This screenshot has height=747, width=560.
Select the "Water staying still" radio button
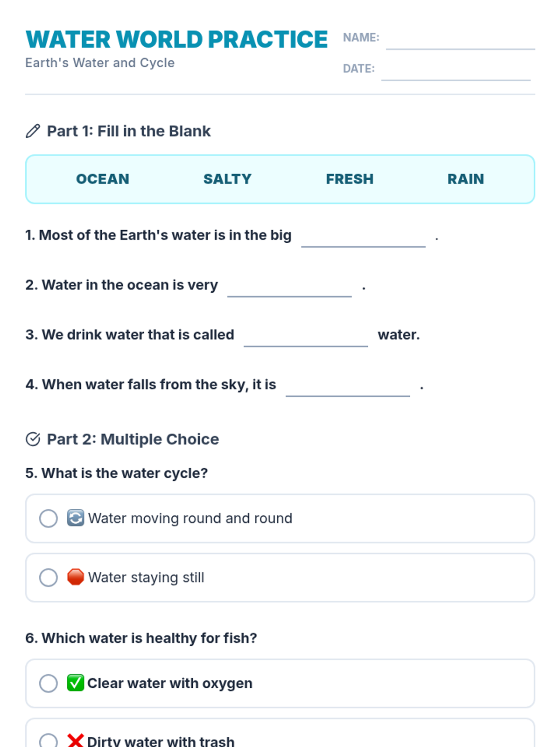click(49, 578)
